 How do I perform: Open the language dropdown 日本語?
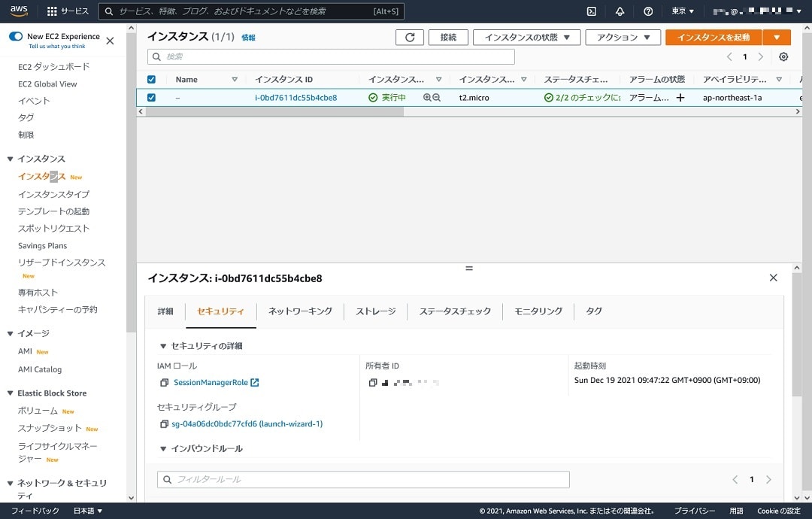coord(87,511)
